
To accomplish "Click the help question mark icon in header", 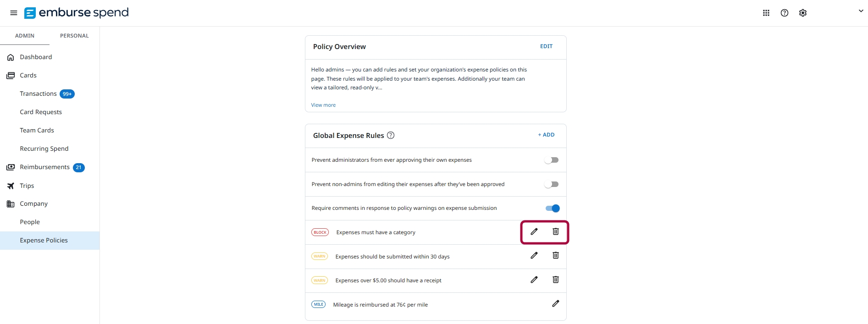I will click(x=784, y=13).
